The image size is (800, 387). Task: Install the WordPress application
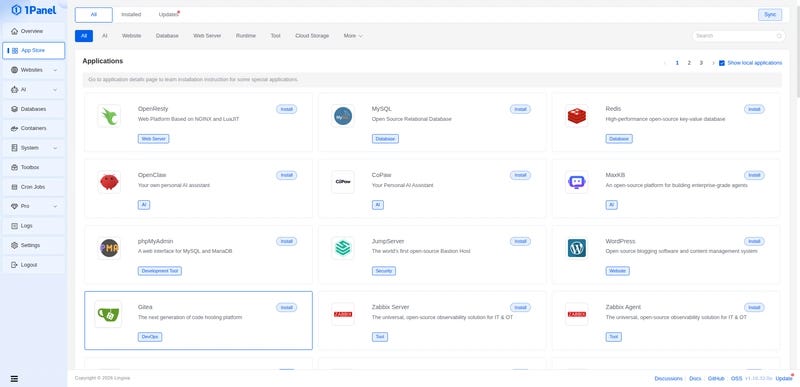pyautogui.click(x=754, y=241)
